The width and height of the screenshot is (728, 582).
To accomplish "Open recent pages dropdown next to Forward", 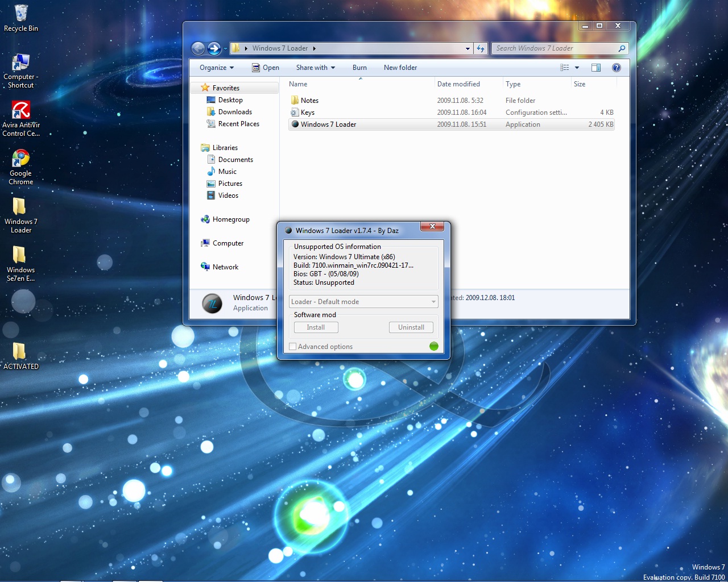I will click(x=225, y=49).
